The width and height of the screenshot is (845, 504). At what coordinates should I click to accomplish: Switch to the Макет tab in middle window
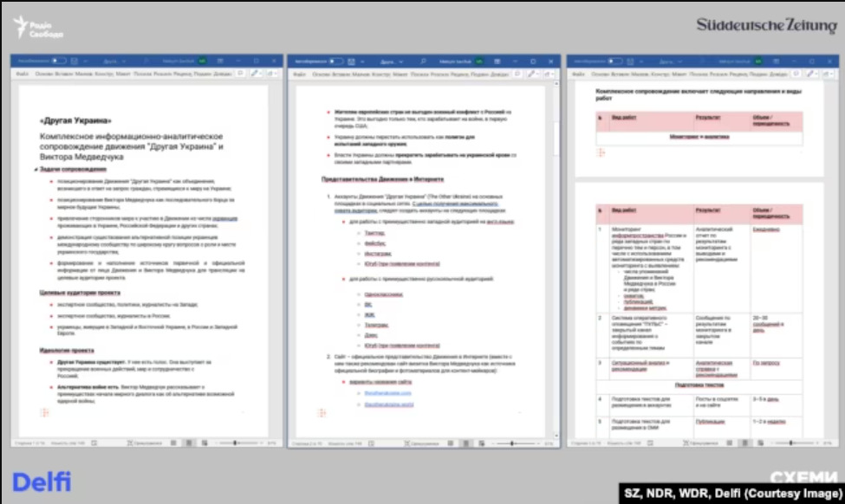pos(400,74)
